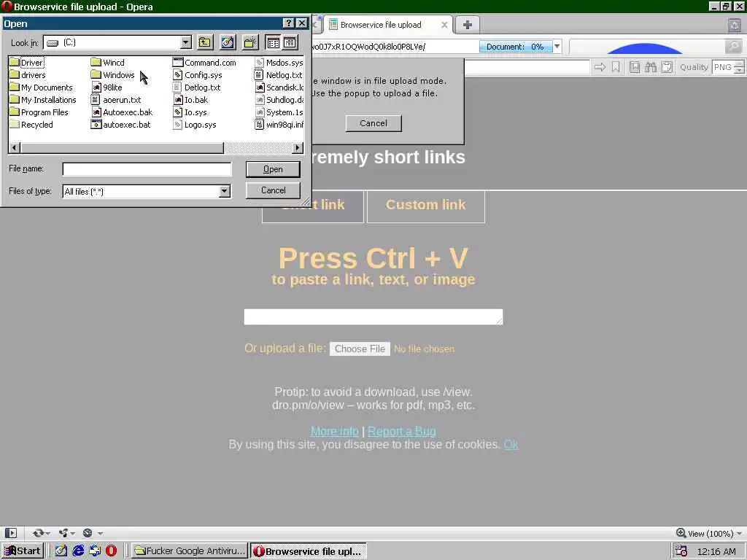Open the View 100% zoom dropdown
Viewport: 747px width, 560px height.
(709, 533)
